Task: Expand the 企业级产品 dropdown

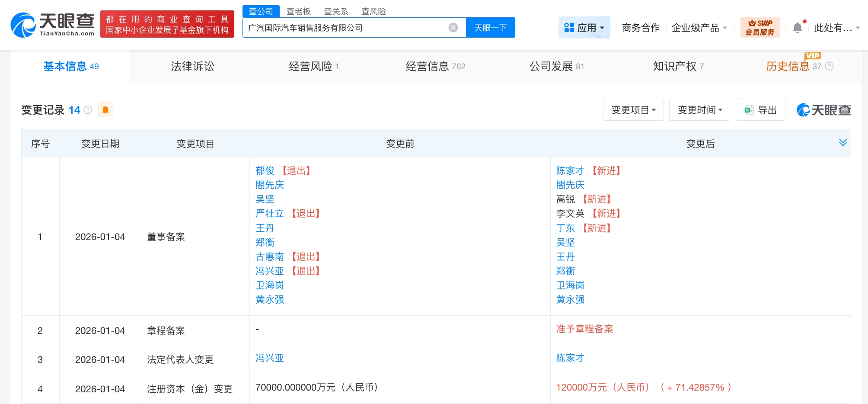Action: 698,27
